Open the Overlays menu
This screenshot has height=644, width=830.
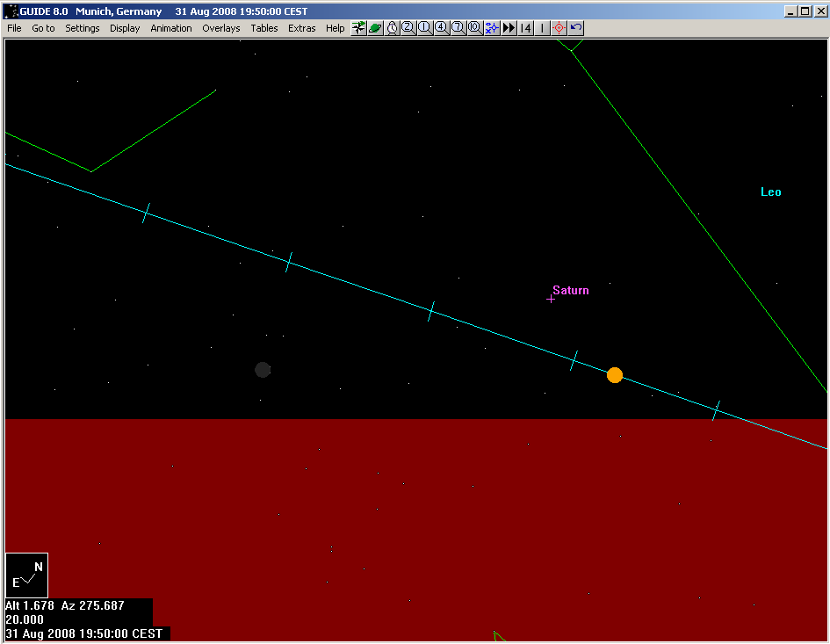[x=220, y=28]
